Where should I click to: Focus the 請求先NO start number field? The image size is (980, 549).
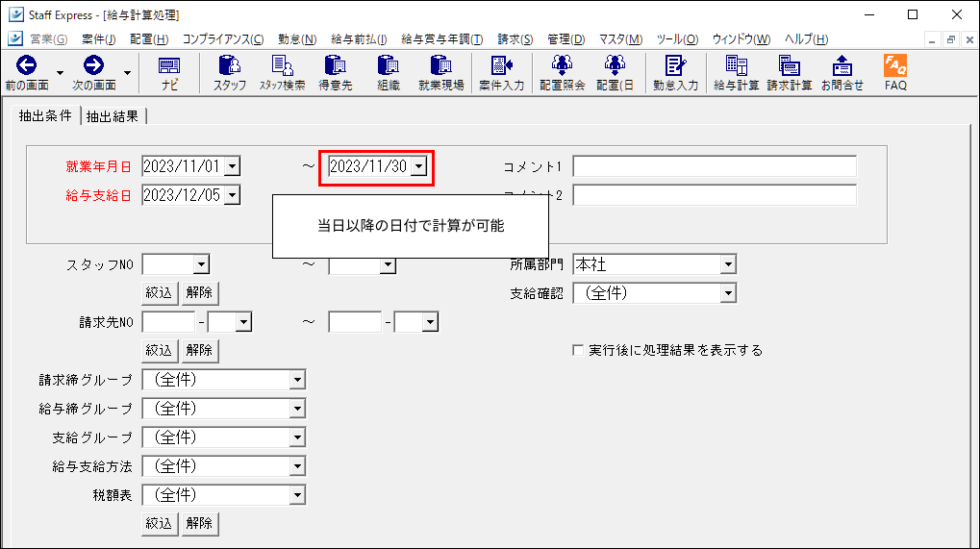pos(168,322)
